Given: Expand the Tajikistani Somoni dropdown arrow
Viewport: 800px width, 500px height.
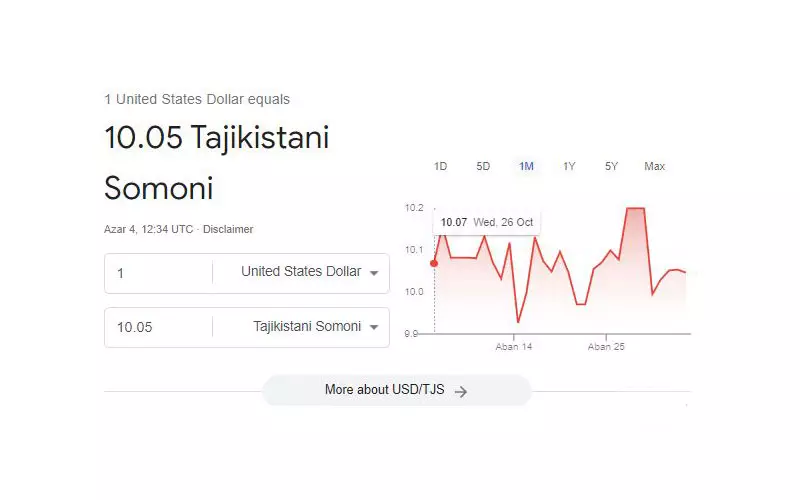Looking at the screenshot, I should (x=374, y=327).
